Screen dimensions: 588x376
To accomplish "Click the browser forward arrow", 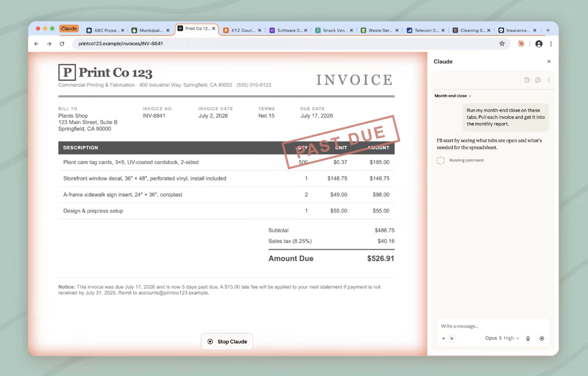I will point(49,44).
